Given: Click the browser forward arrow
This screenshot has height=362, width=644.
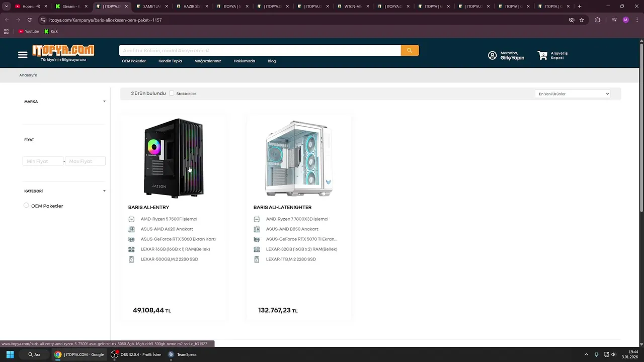Looking at the screenshot, I should [18, 20].
